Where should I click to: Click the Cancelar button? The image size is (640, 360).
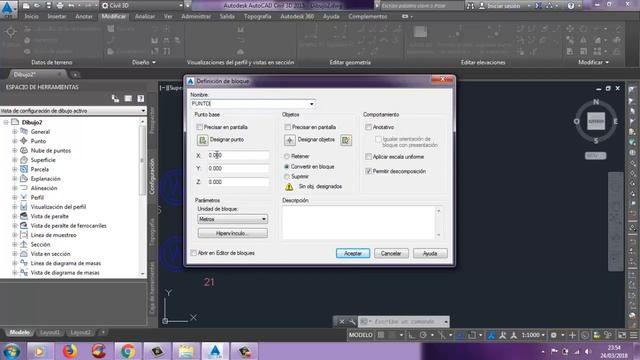pos(391,253)
